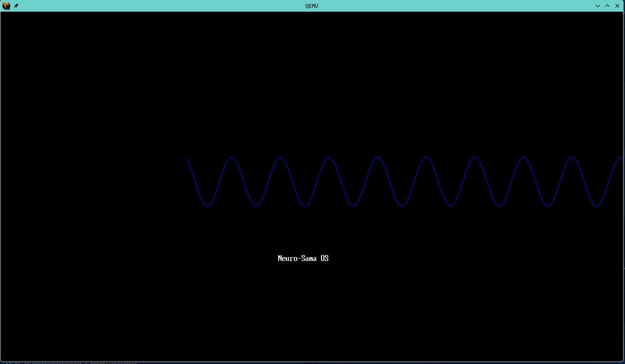
Task: Close the QEMU window
Action: click(x=617, y=6)
